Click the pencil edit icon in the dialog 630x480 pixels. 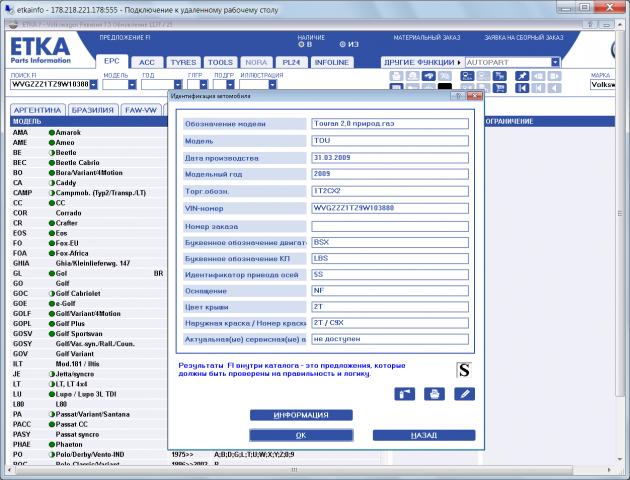pyautogui.click(x=463, y=394)
